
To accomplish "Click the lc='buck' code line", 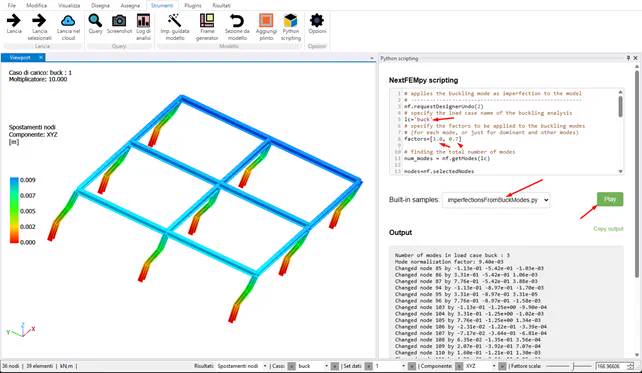I will 418,119.
